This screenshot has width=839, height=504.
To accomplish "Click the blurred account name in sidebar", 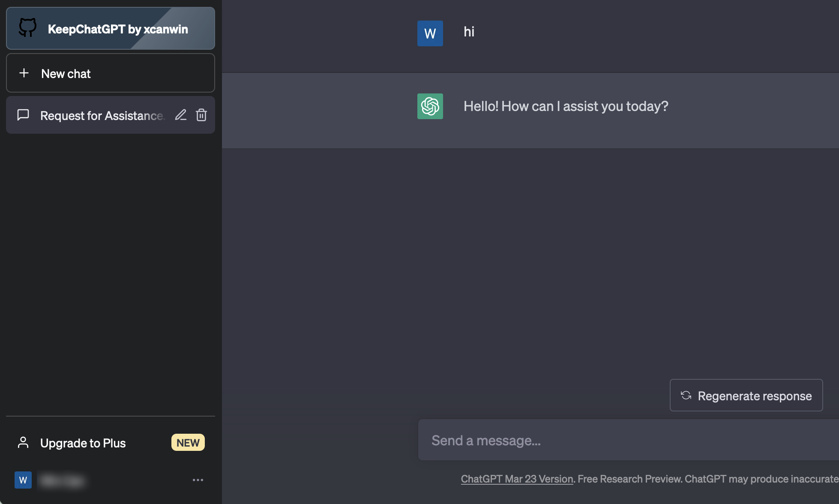I will tap(63, 480).
